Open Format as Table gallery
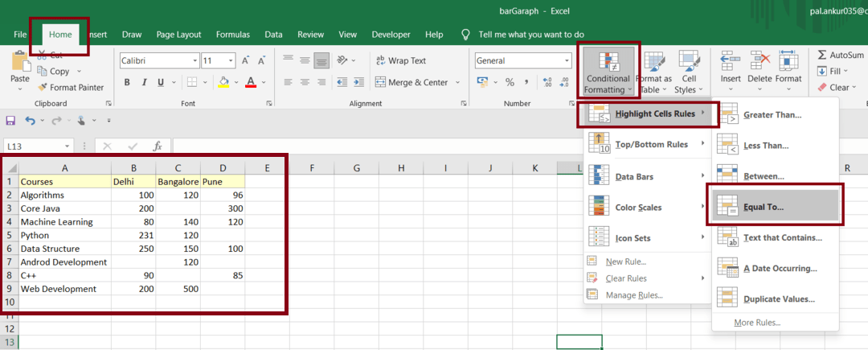Image resolution: width=868 pixels, height=350 pixels. click(653, 72)
